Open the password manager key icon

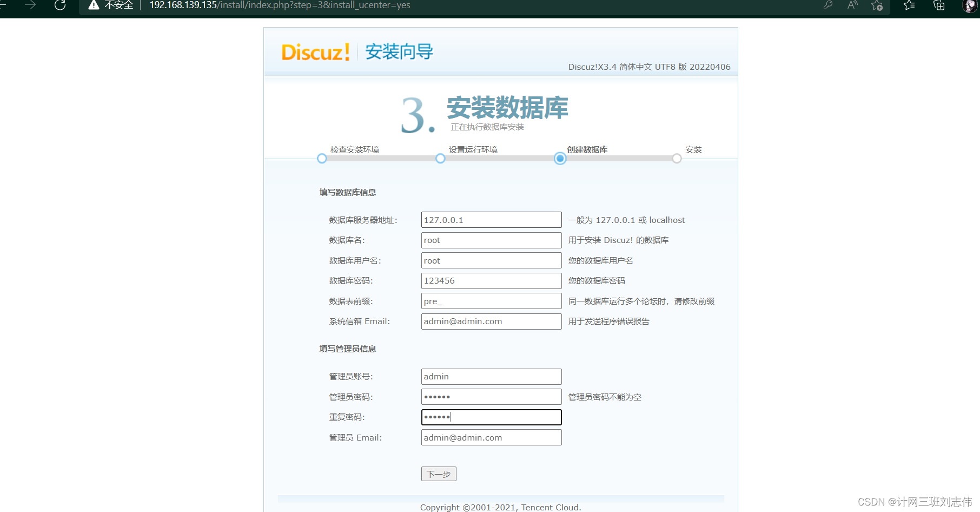(x=827, y=5)
